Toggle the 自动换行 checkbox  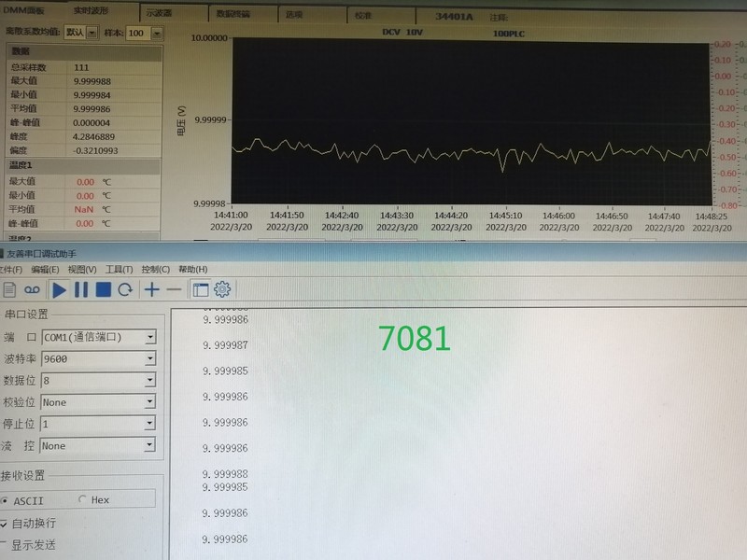click(5, 524)
